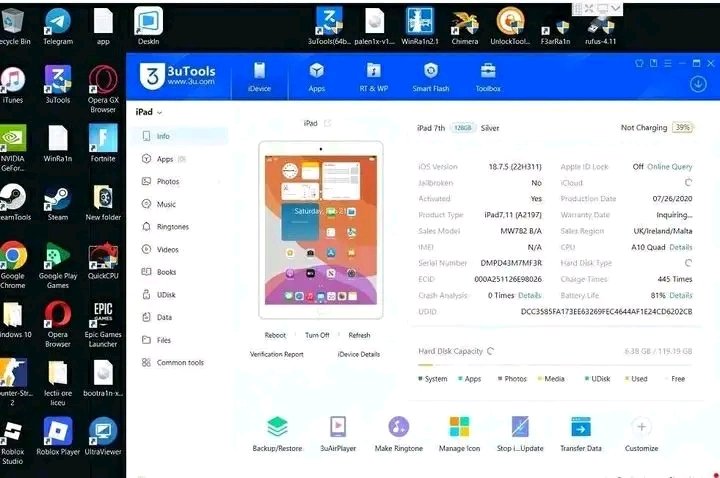Click the Turn Off button

pos(317,335)
